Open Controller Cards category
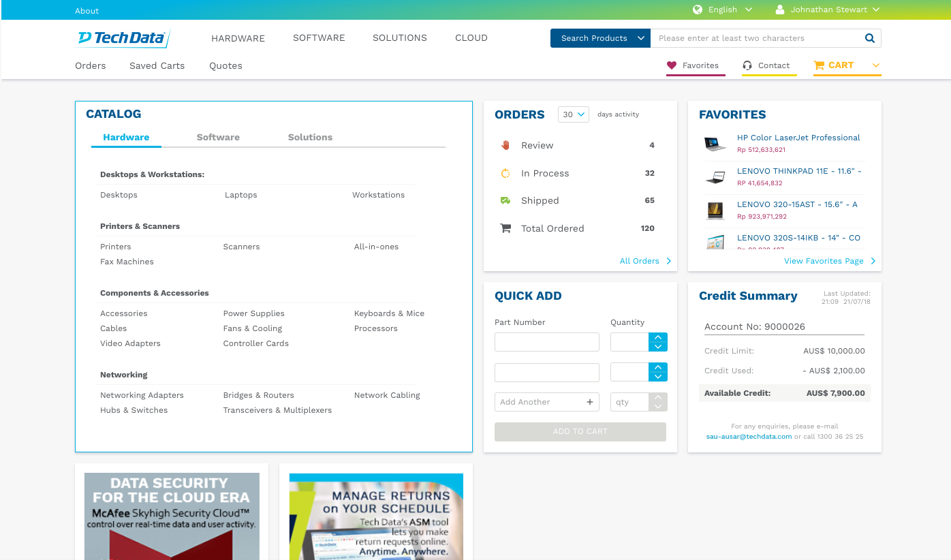 (256, 343)
